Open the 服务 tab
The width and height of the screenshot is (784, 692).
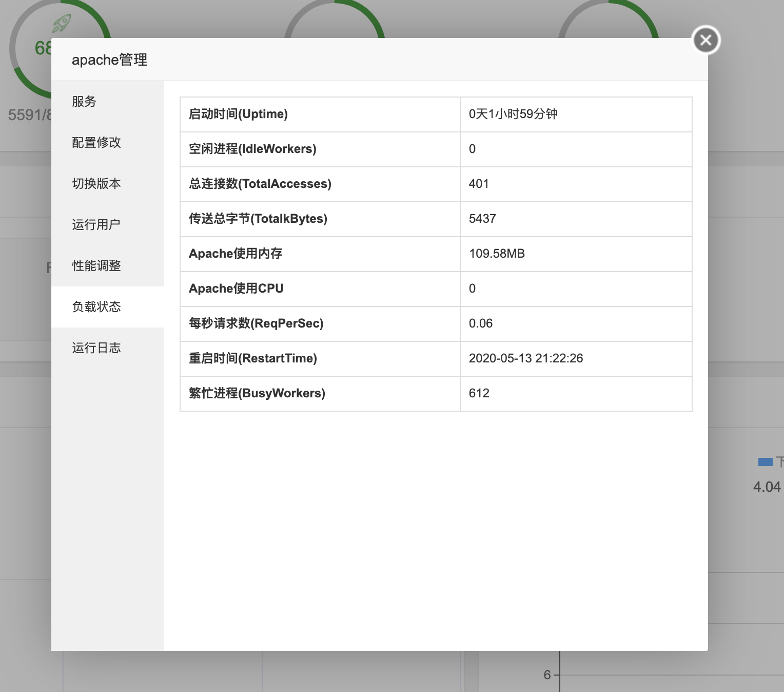(108, 101)
